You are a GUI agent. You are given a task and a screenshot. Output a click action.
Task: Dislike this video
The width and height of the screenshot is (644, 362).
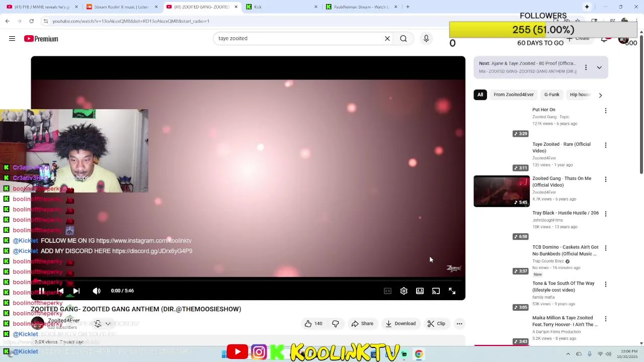tap(336, 324)
